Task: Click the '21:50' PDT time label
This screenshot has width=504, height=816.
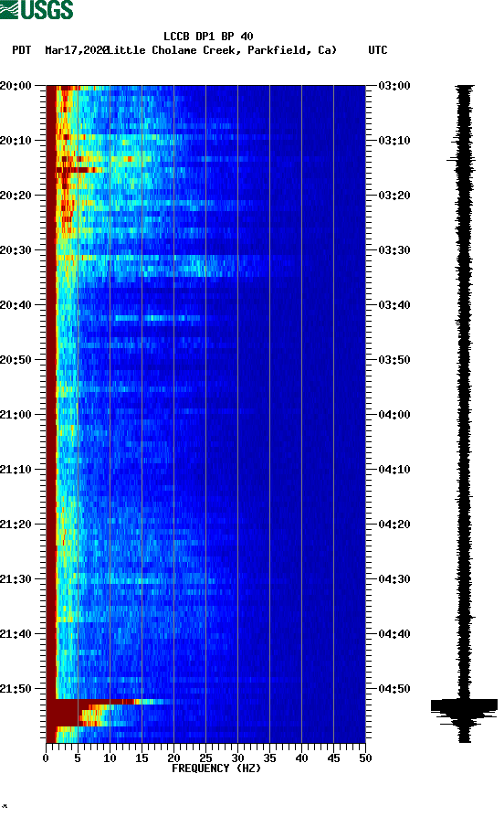Action: coord(16,688)
